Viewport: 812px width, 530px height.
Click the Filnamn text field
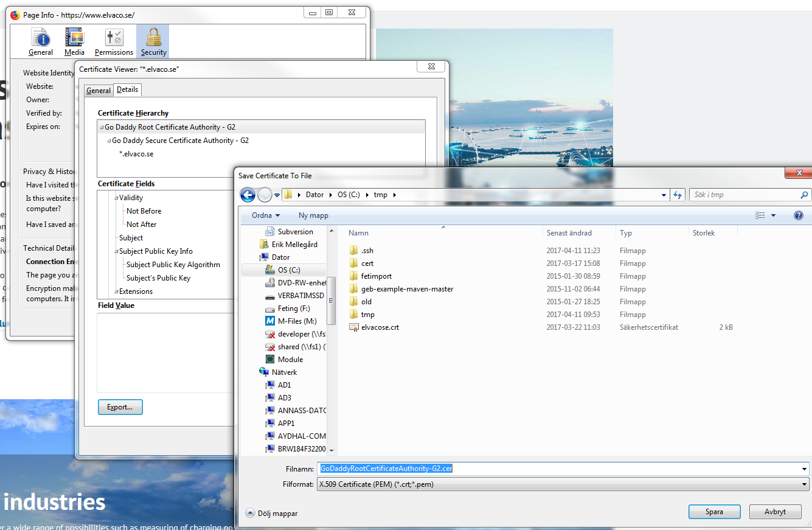point(558,469)
